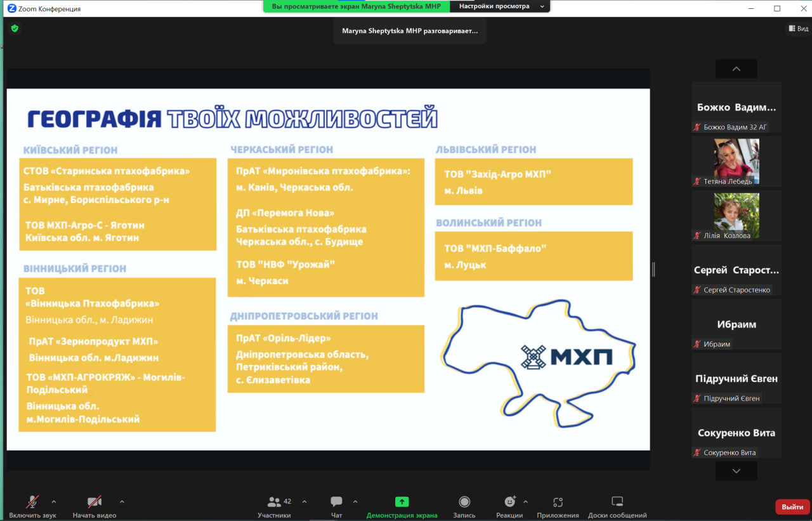Image resolution: width=812 pixels, height=521 pixels.
Task: Click the muted mic icon beside Сокуренко Вита
Action: coord(697,453)
